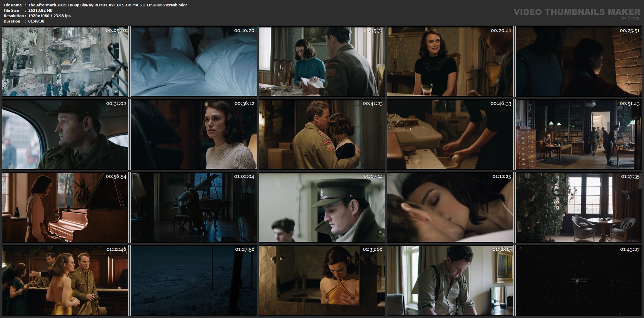644x318 pixels.
Task: Open the thumbnail at 01:07:14
Action: pyautogui.click(x=322, y=207)
